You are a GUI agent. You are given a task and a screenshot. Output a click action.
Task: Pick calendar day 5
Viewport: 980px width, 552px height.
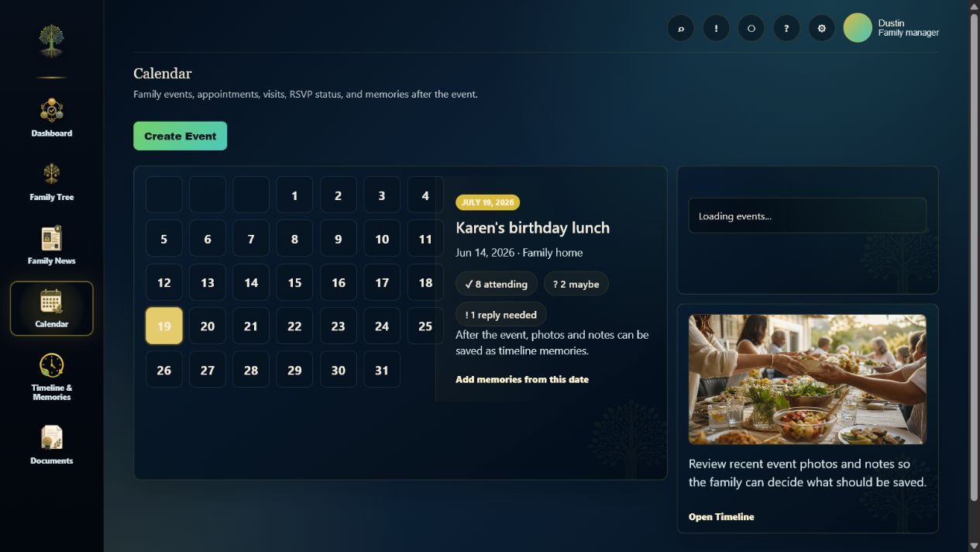click(x=164, y=239)
